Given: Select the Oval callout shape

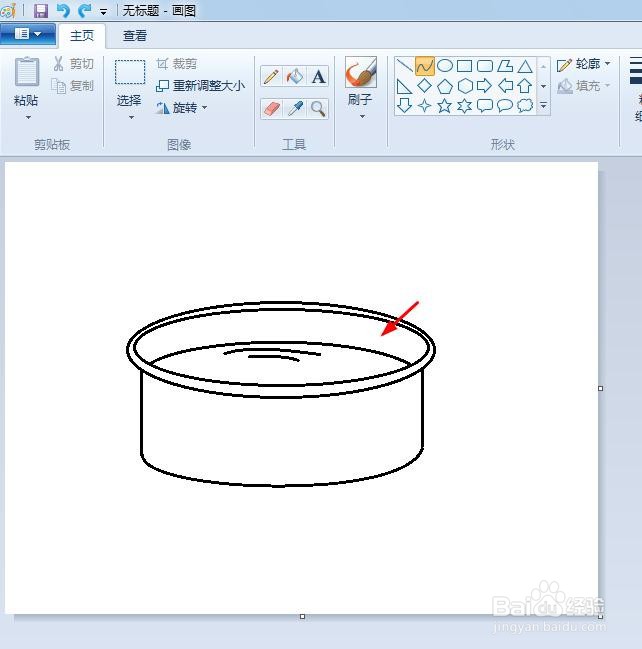Looking at the screenshot, I should pyautogui.click(x=505, y=106).
